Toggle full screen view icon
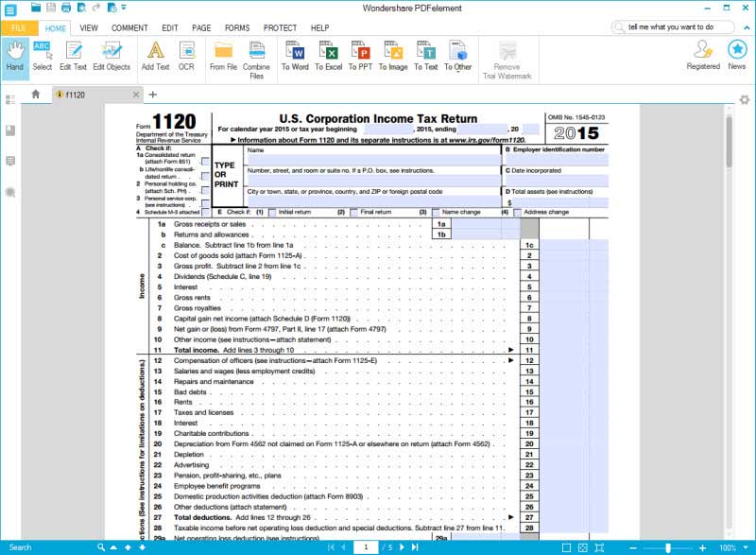 599,547
